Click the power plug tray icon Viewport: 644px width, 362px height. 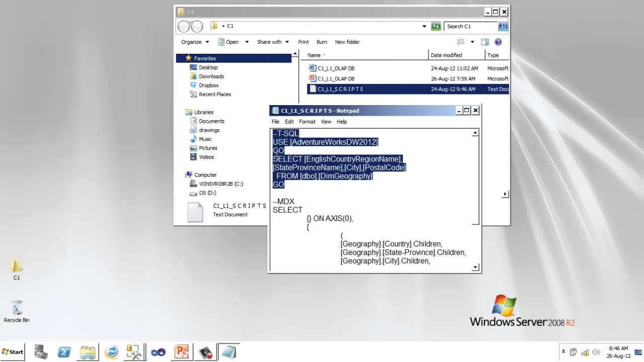pyautogui.click(x=574, y=352)
